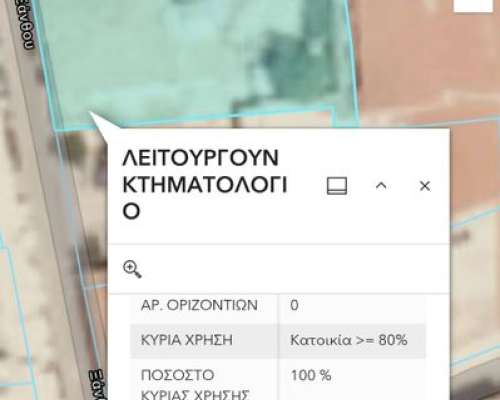Close the ΛΕΙΤΟΥΡΓΟΥΝ ΚΤΗΜΑΤΟΛΟΓΙΟ popup
Viewport: 500px width, 400px height.
click(425, 186)
